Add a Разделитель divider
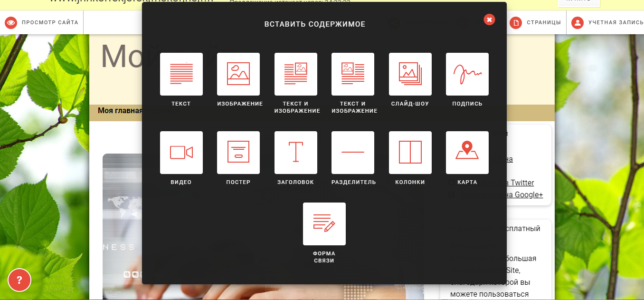This screenshot has width=644, height=300. click(x=353, y=152)
